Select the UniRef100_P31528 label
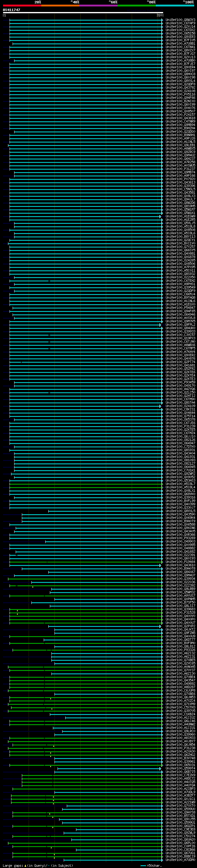197x868 pixels. point(180,612)
